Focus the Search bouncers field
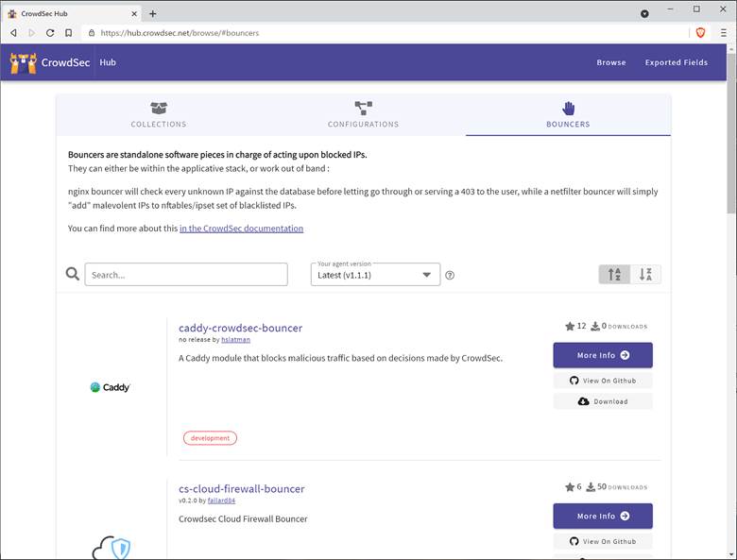Image resolution: width=737 pixels, height=560 pixels. [x=186, y=275]
